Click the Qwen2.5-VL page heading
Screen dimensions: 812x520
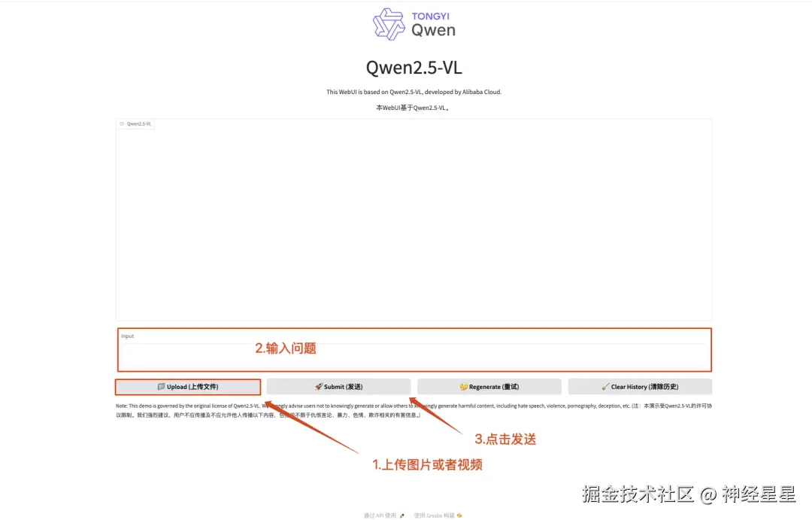tap(414, 68)
